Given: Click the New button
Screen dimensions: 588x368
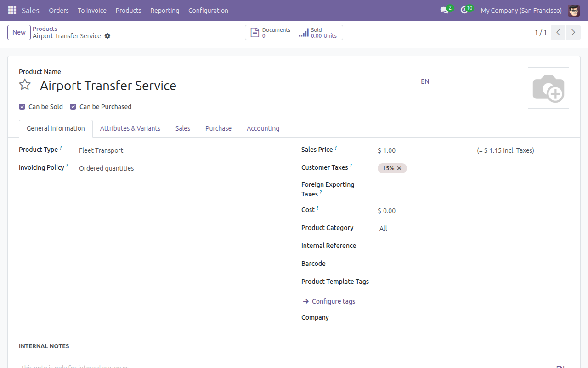Looking at the screenshot, I should point(19,32).
